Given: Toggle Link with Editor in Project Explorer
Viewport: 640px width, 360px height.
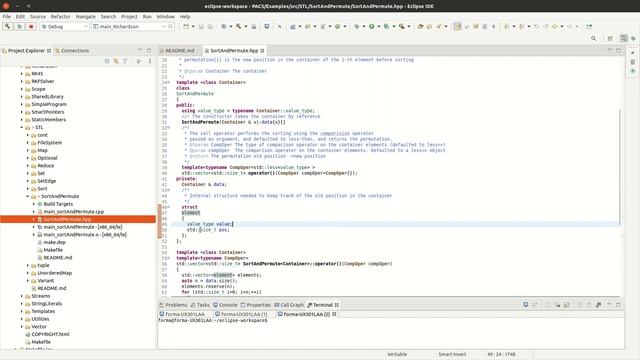Looking at the screenshot, I should click(x=116, y=61).
